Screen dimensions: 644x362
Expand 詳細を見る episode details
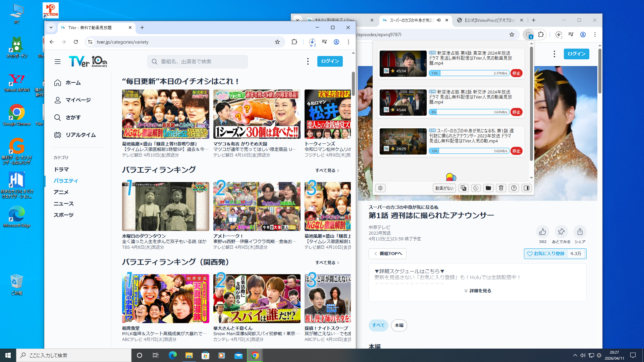(x=478, y=291)
